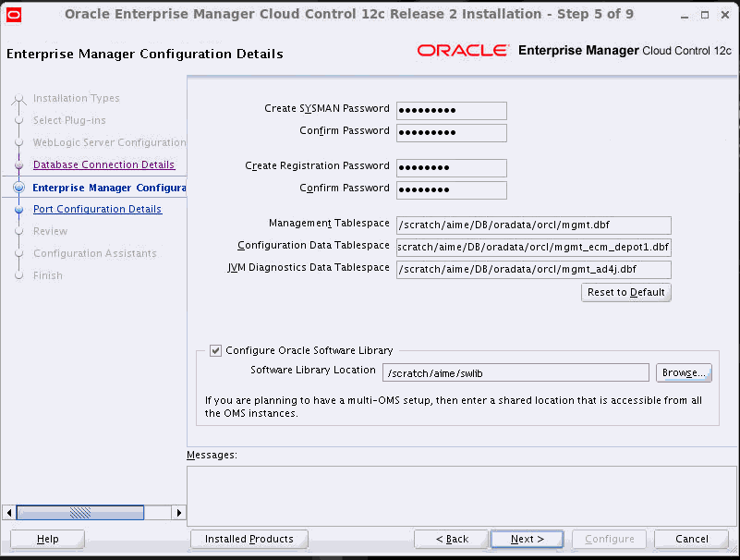The height and width of the screenshot is (560, 740).
Task: Select Enterprise Manager Configuration step in sidebar
Action: coord(109,188)
